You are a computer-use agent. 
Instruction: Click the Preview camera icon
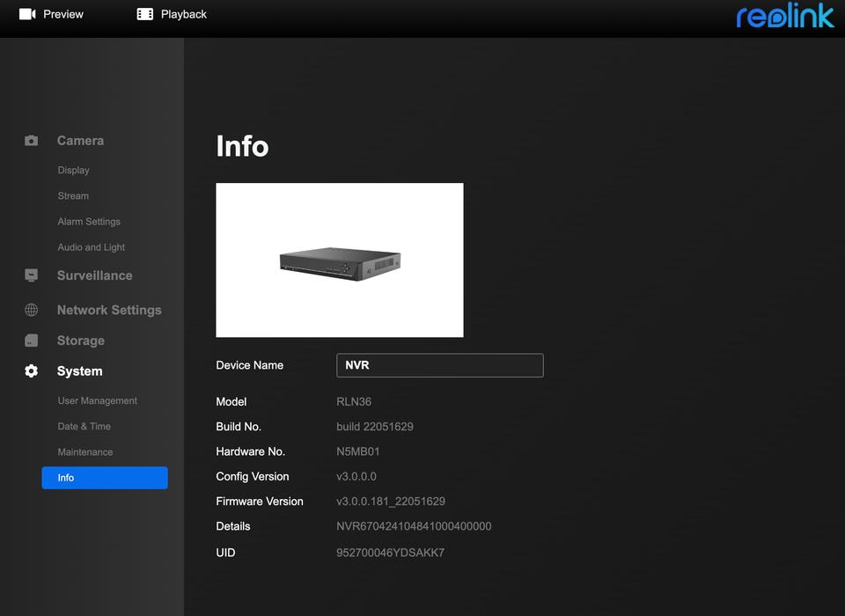point(27,14)
